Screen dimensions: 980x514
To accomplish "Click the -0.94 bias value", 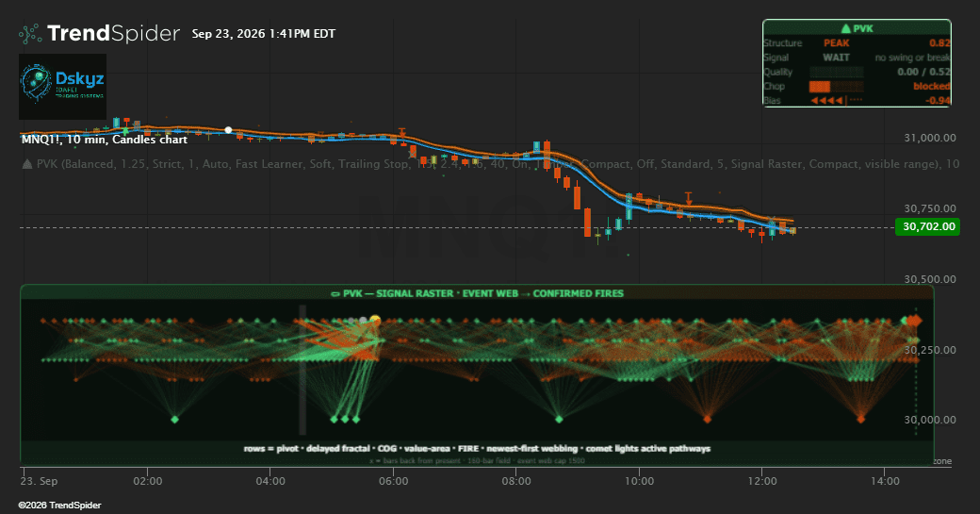I will 939,100.
